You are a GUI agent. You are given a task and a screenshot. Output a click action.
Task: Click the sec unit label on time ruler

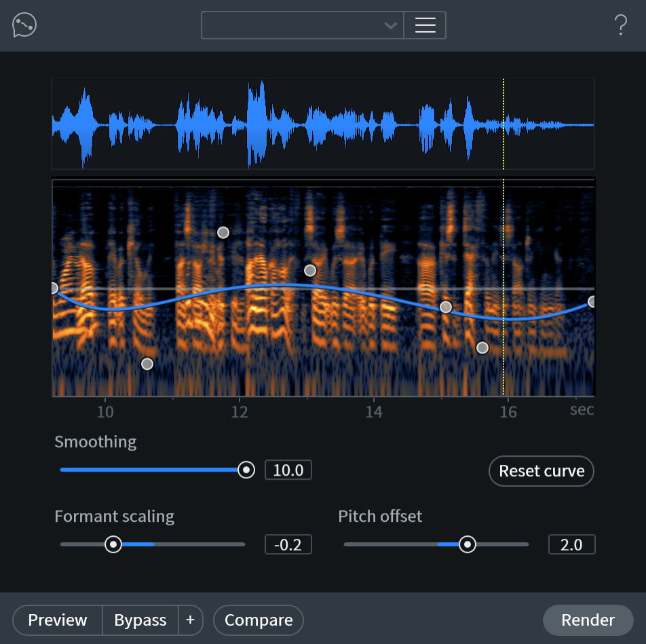click(582, 410)
